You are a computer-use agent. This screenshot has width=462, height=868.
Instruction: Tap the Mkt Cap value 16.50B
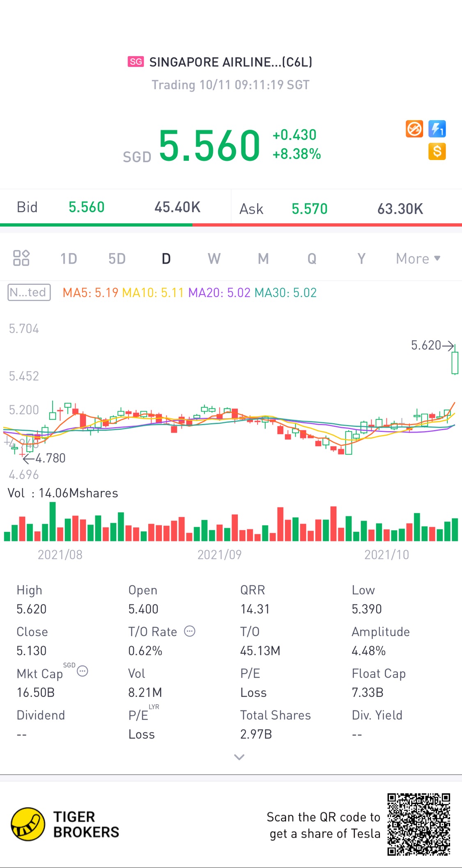(36, 693)
